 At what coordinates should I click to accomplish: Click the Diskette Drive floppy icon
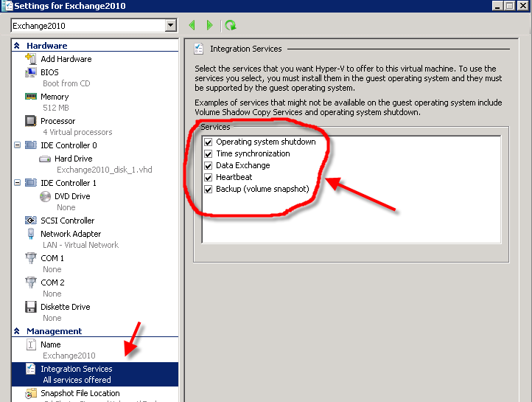(30, 307)
